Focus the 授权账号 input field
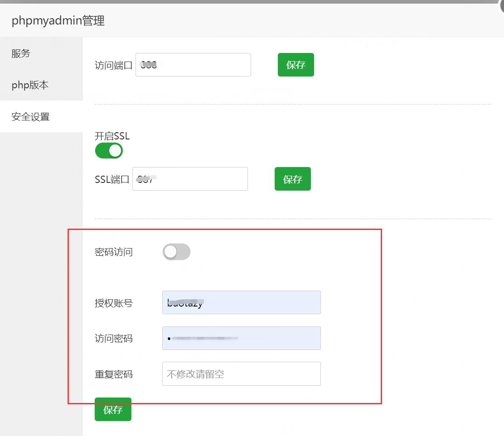 242,302
